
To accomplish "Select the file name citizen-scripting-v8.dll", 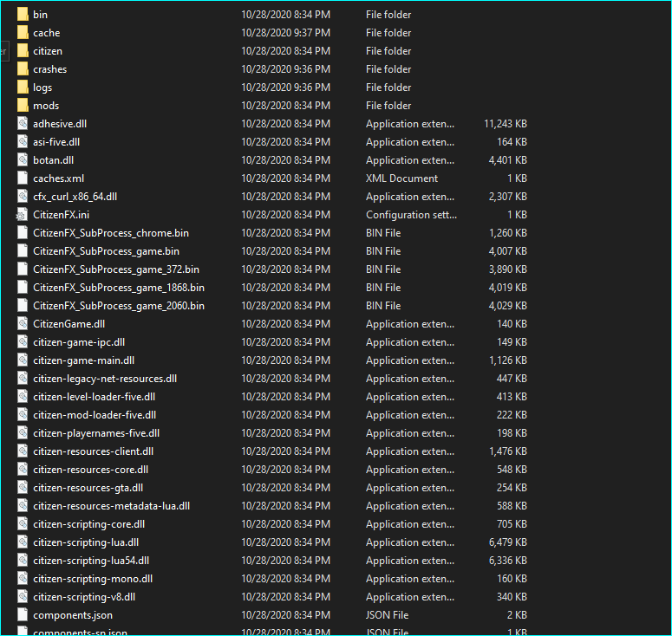I will pyautogui.click(x=84, y=597).
